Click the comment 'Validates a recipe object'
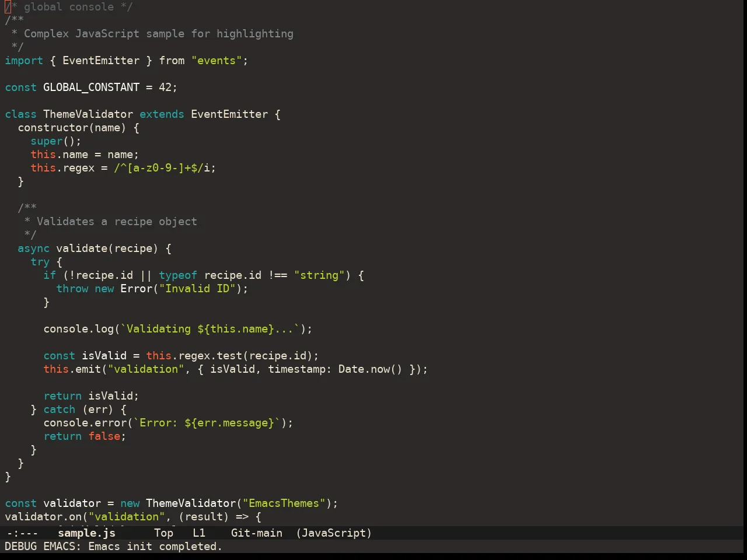 pos(117,221)
